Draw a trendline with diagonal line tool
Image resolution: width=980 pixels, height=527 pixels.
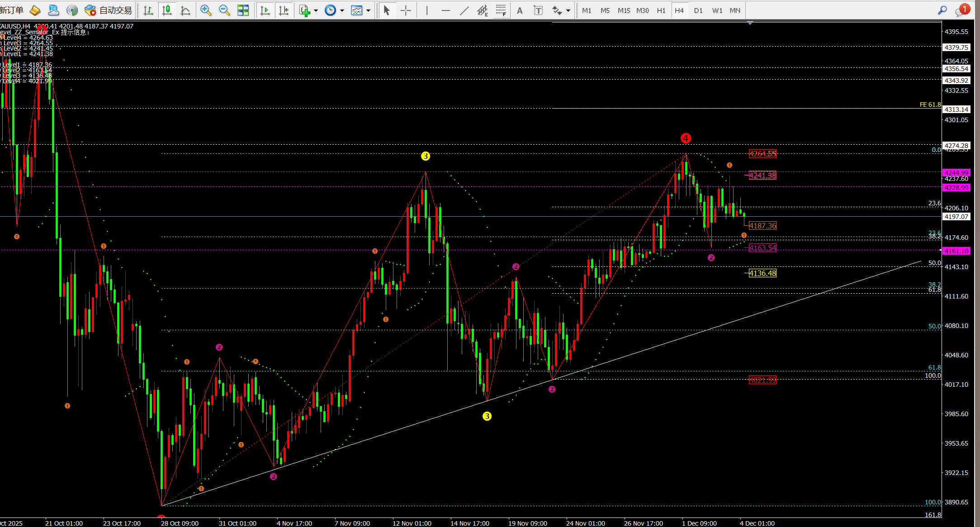click(464, 10)
